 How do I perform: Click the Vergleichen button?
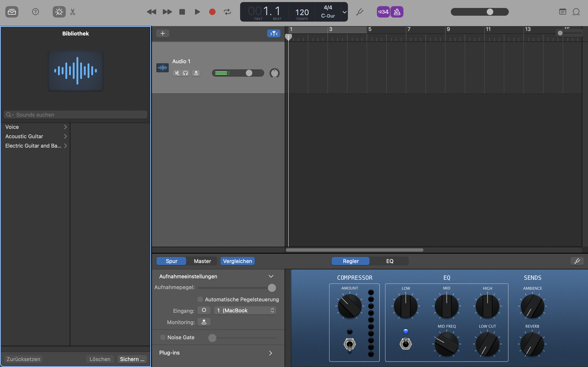tap(237, 261)
